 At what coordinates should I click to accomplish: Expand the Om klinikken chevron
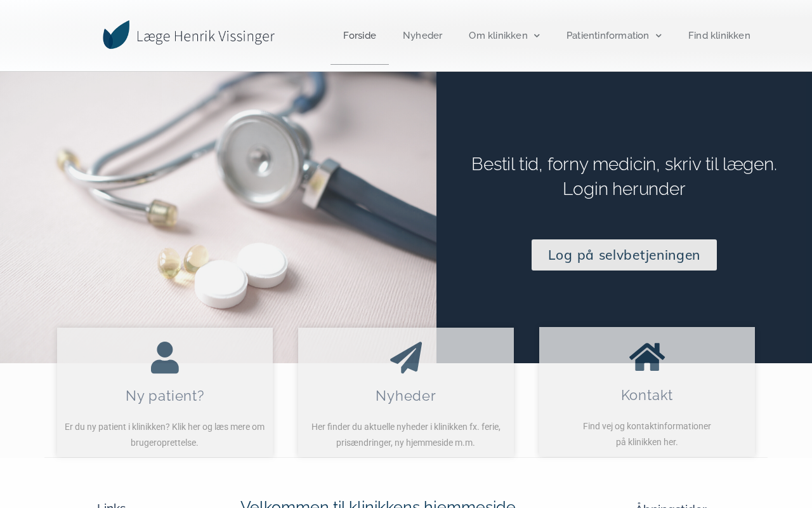pyautogui.click(x=537, y=36)
